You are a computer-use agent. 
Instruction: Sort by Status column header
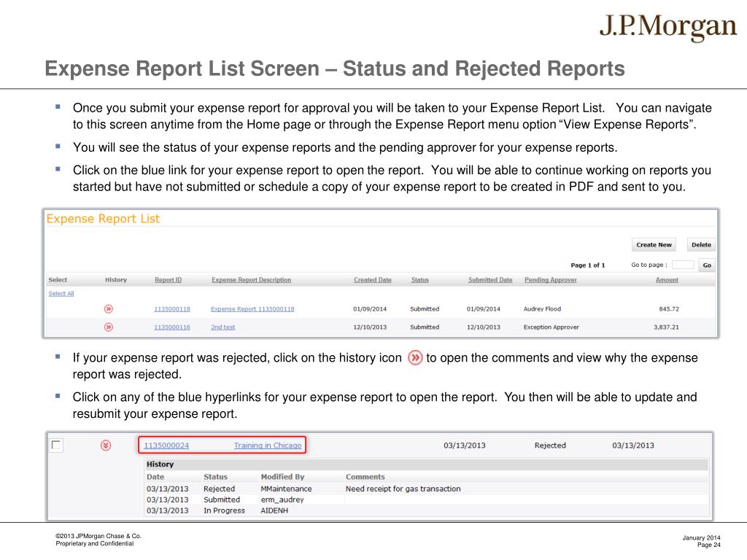point(419,280)
